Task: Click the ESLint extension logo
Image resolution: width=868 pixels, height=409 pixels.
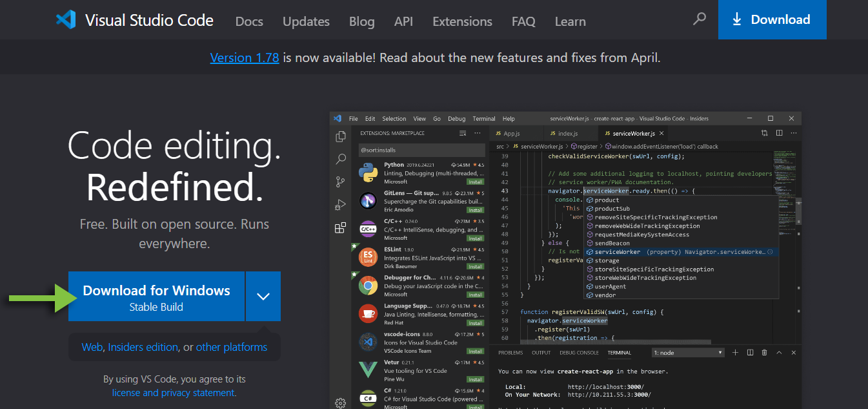Action: (368, 257)
